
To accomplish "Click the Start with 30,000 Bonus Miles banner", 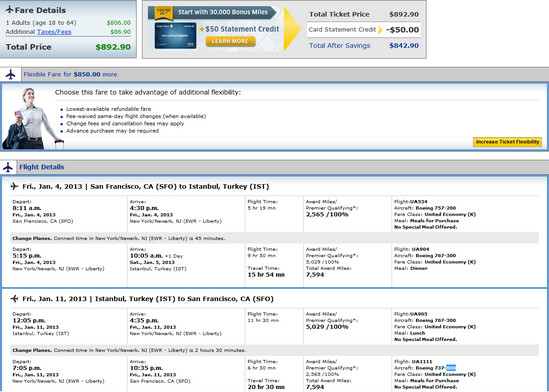I will [x=223, y=12].
